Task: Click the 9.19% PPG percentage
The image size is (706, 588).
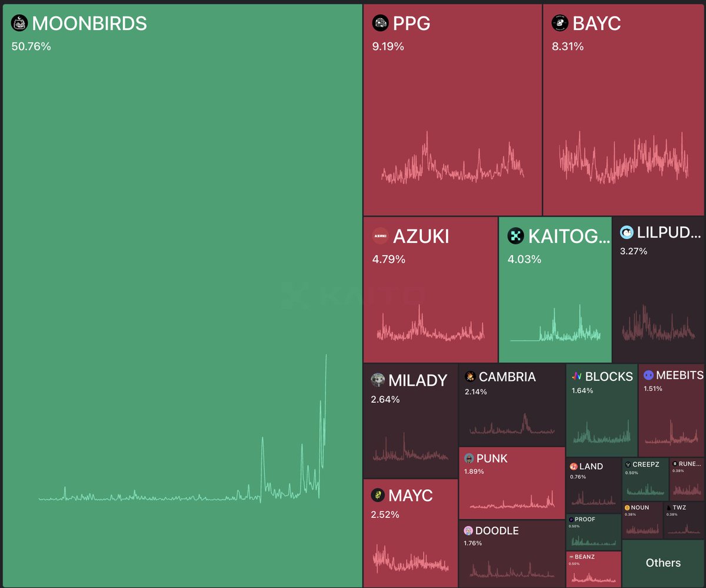Action: 388,46
